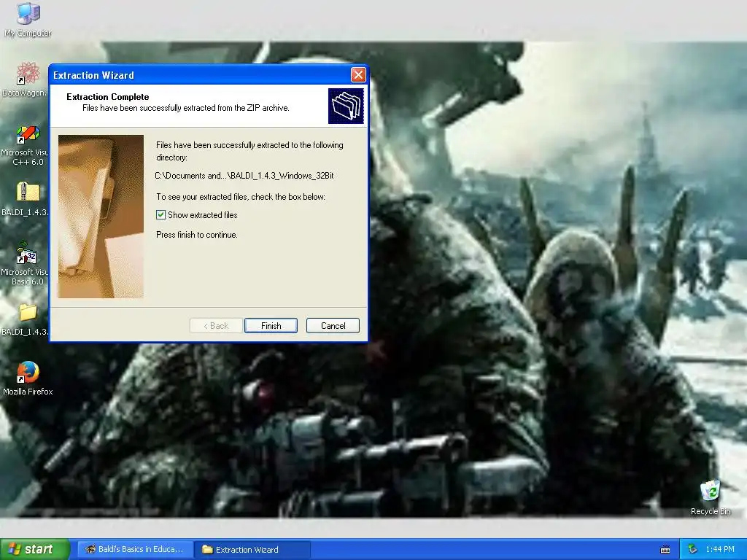Activate Extraction Wizard taskbar button
Image resolution: width=747 pixels, height=560 pixels.
[x=252, y=549]
